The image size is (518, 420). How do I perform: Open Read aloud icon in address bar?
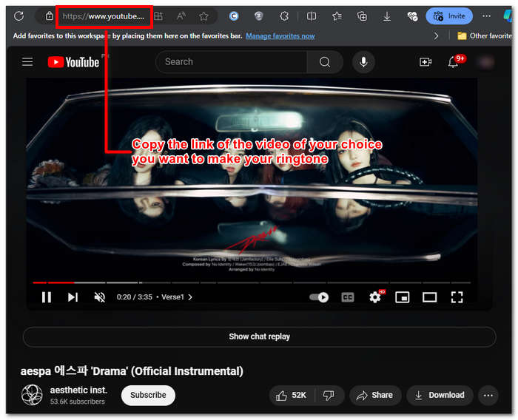[x=181, y=16]
